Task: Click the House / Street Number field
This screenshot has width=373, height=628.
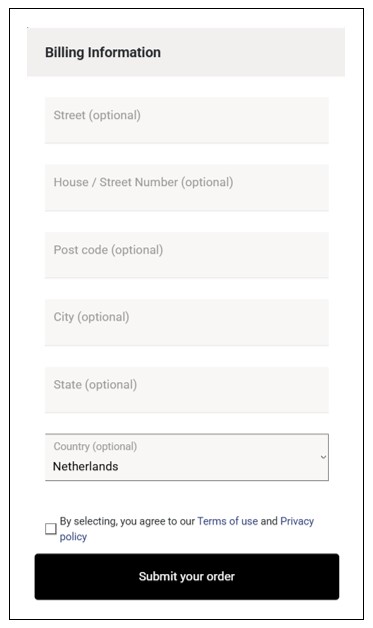Action: (x=187, y=187)
